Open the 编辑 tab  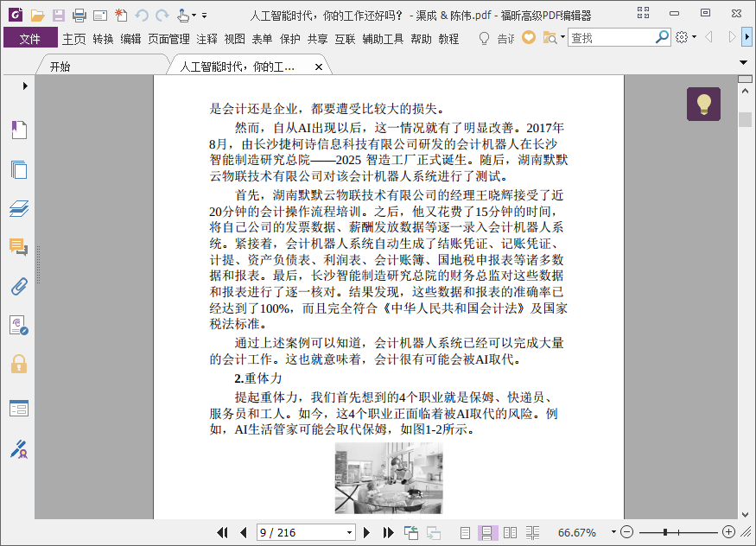point(130,39)
